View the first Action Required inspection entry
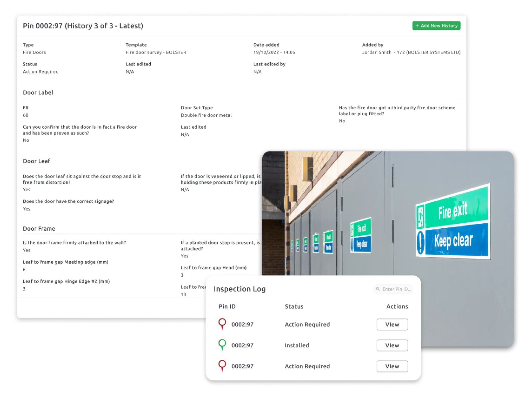 pyautogui.click(x=392, y=324)
